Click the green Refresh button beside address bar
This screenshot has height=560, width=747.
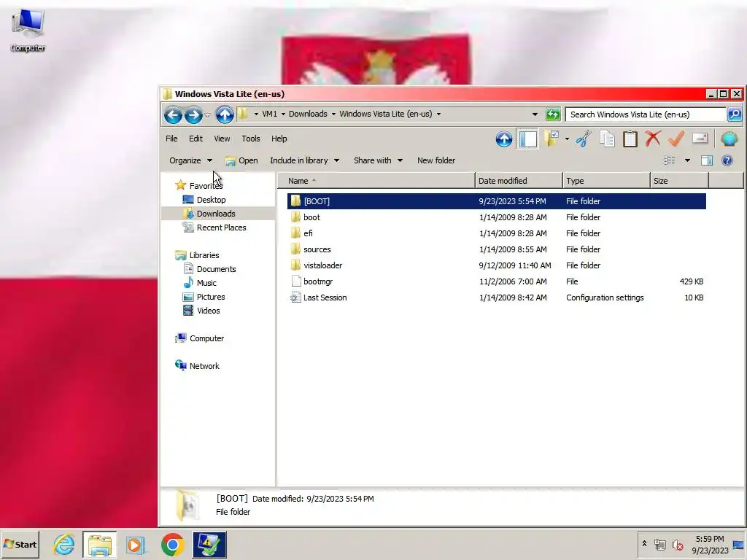(x=553, y=114)
